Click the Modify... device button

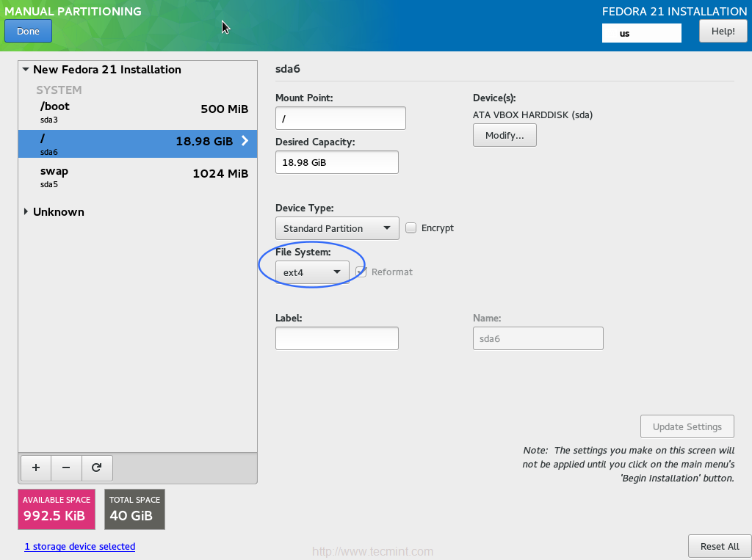coord(505,136)
